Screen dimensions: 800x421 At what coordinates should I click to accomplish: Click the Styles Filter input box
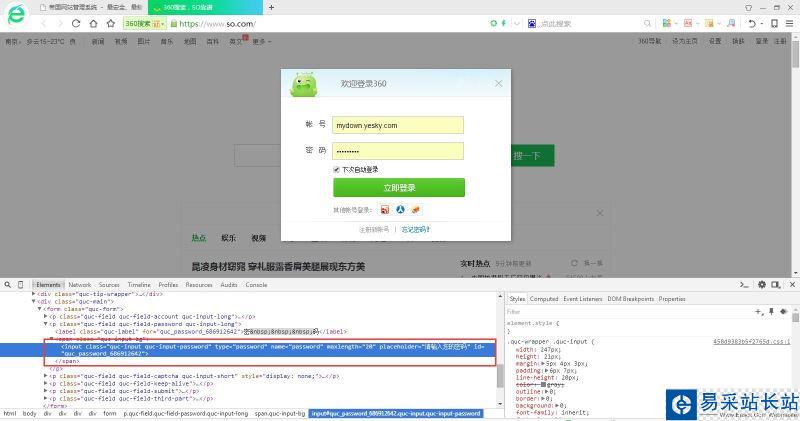coord(628,311)
